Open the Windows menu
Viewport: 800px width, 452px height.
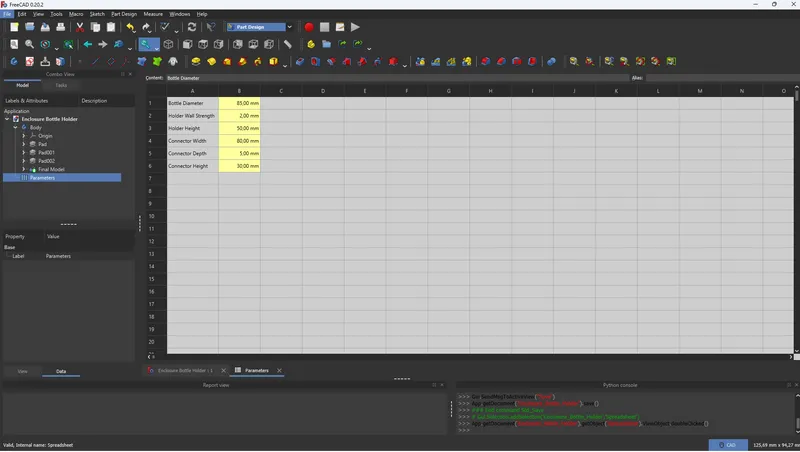[180, 14]
